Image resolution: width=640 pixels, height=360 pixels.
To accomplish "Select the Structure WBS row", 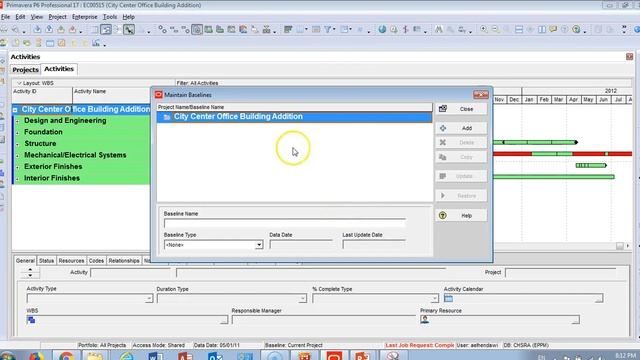I will (x=82, y=144).
